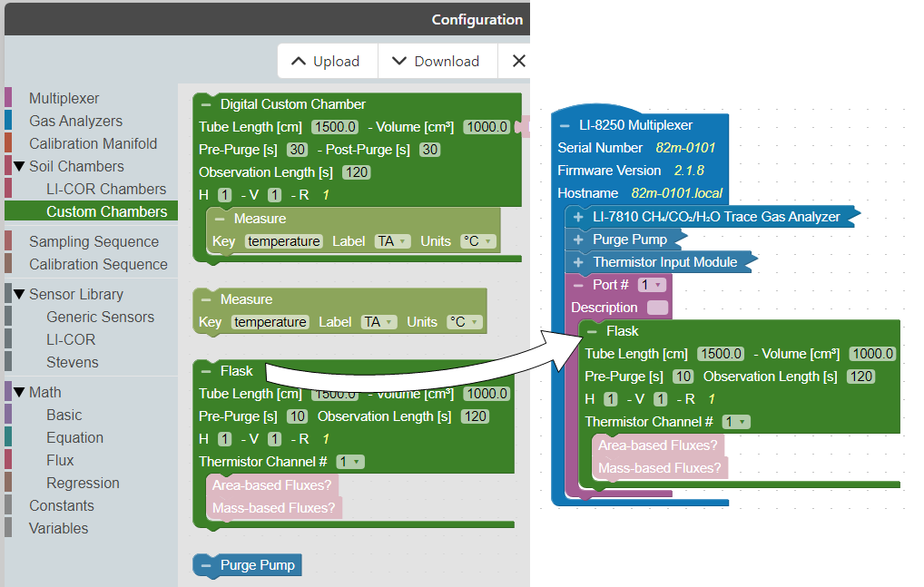The height and width of the screenshot is (587, 924).
Task: Open the Multiplexer category
Action: click(64, 98)
